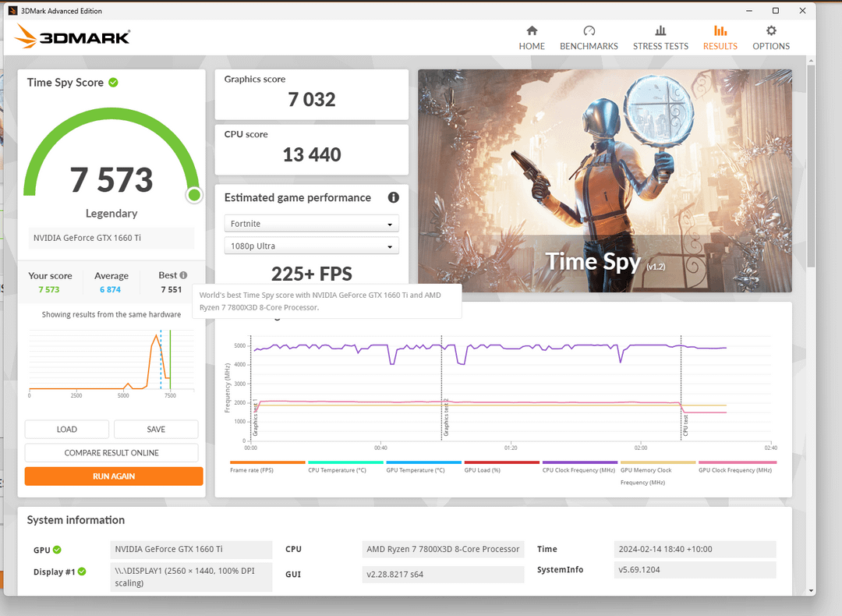Minimize the 3DMark window
This screenshot has height=616, width=842.
click(749, 11)
